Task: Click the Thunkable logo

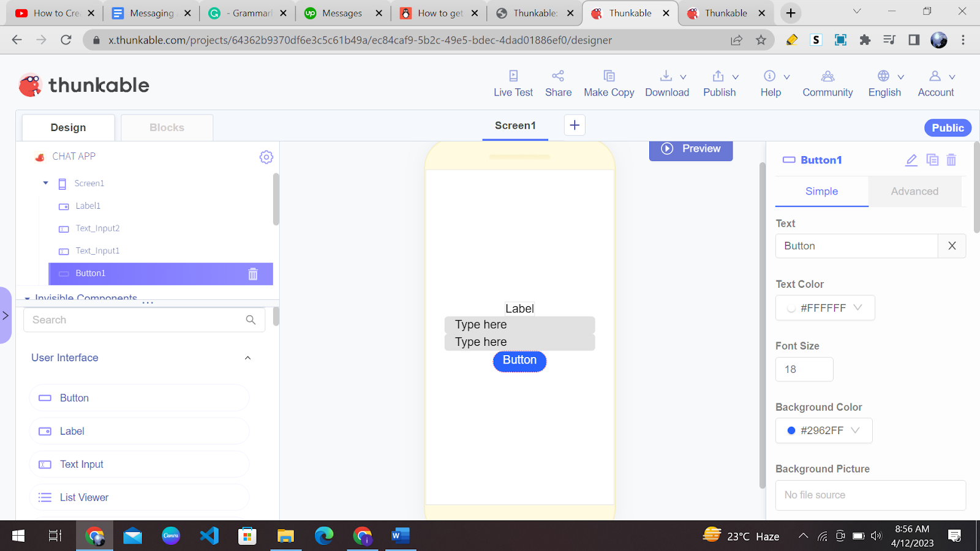Action: coord(84,85)
